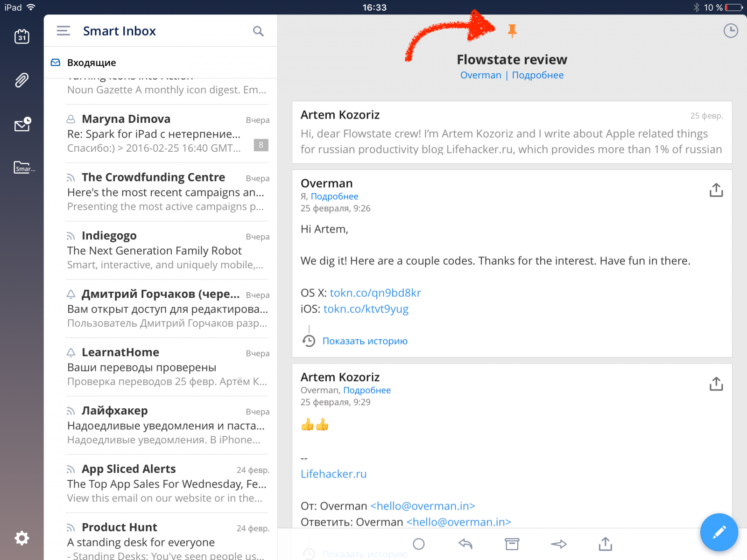The height and width of the screenshot is (560, 747).
Task: Tap bell icon beside LearnatHome
Action: pos(70,352)
